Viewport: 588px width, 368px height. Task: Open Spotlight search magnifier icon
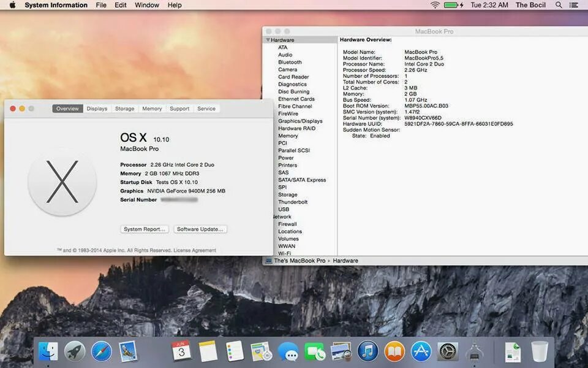(x=559, y=5)
